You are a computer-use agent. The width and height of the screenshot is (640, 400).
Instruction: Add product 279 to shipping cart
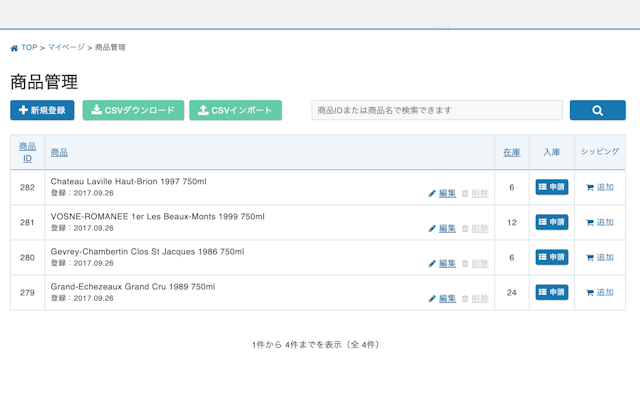(x=600, y=292)
